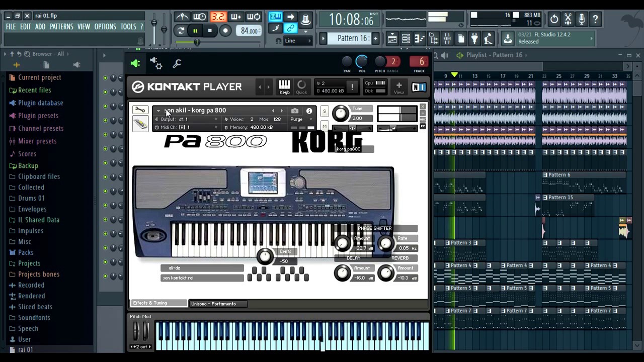644x362 pixels.
Task: Click the microphone recording icon
Action: 582,19
